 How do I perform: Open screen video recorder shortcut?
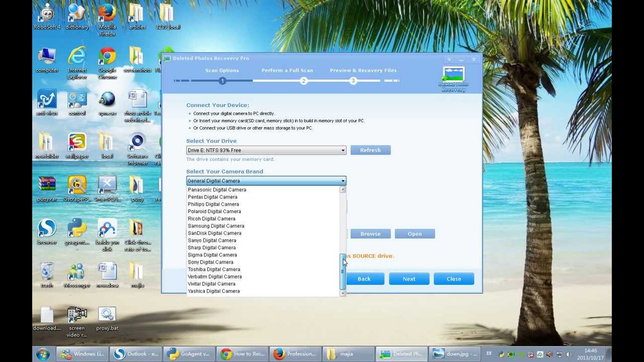pos(77,322)
